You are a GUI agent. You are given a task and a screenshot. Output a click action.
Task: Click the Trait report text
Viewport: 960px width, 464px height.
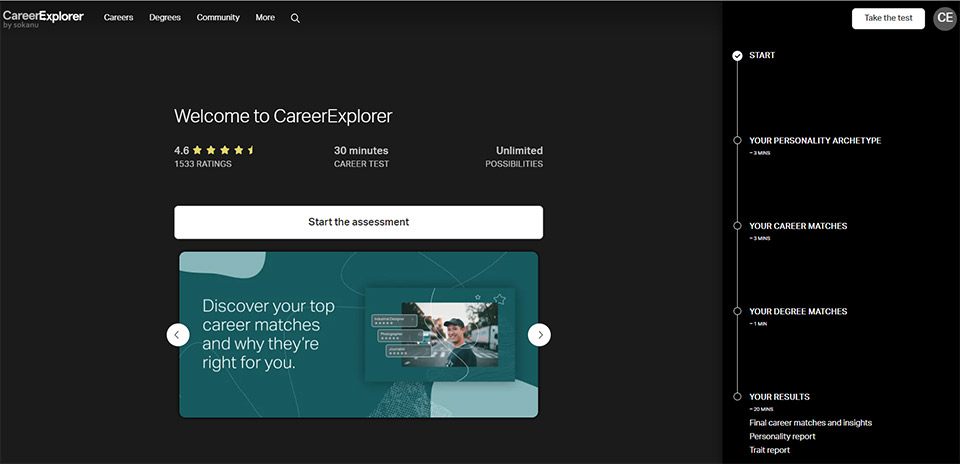click(x=770, y=450)
